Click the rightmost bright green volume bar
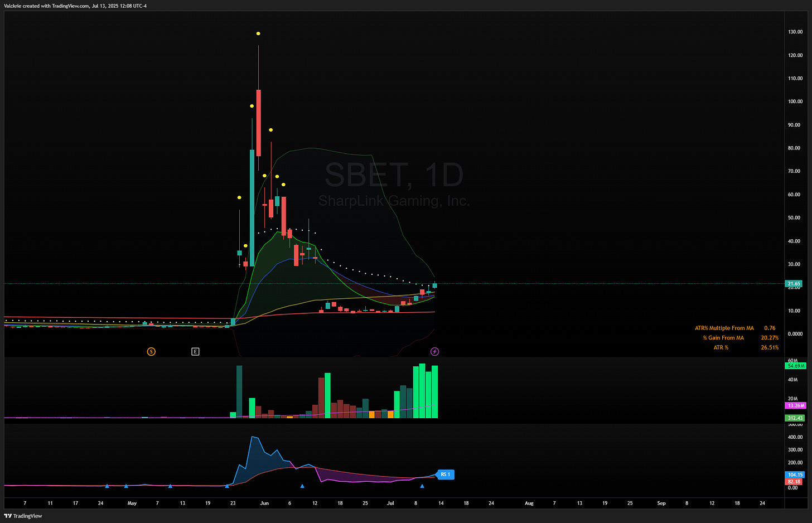The image size is (812, 523). 434,392
